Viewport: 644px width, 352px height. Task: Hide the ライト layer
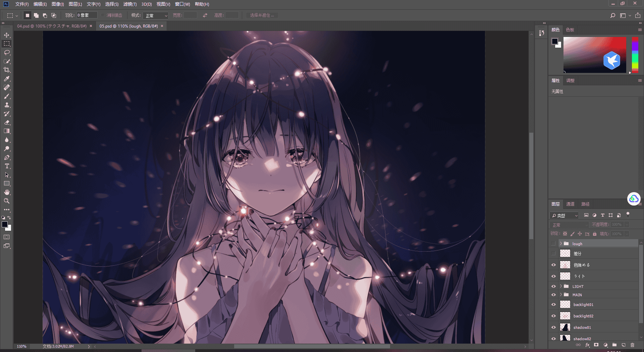click(553, 276)
